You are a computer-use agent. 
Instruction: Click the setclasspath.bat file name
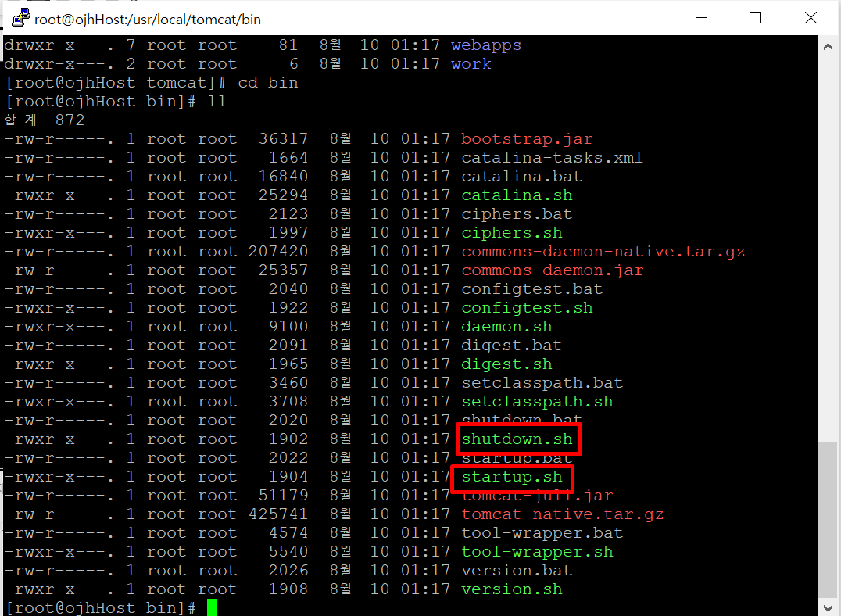coord(542,383)
